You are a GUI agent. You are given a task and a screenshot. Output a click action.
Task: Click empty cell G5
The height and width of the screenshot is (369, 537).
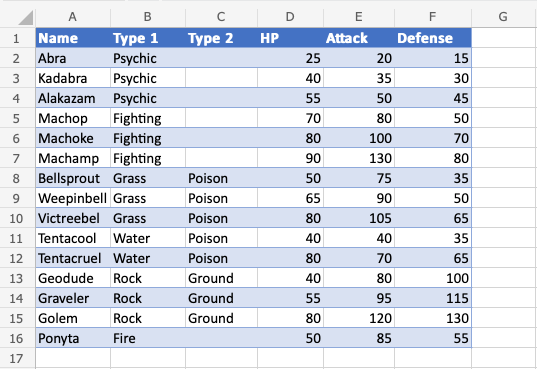pos(503,118)
